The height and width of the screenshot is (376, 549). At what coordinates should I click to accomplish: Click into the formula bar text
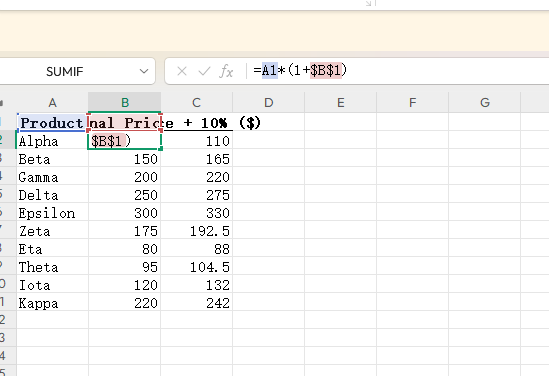396,71
